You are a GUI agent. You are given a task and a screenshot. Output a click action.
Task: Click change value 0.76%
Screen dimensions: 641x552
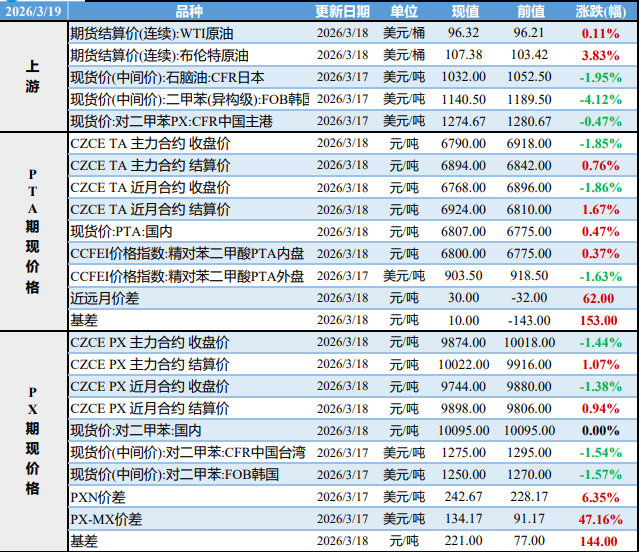[x=601, y=166]
